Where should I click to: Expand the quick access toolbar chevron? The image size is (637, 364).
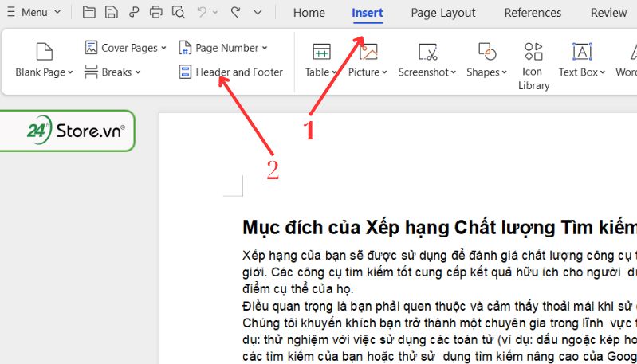[258, 13]
